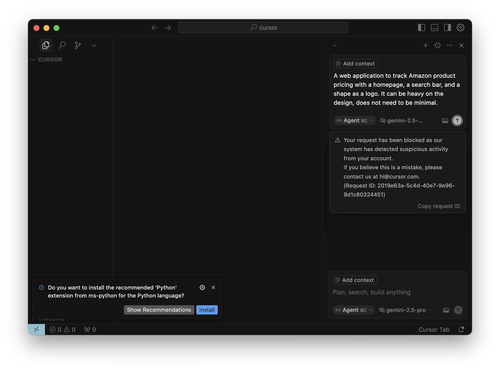
Task: Click Add context in the bottom input box
Action: (x=354, y=280)
